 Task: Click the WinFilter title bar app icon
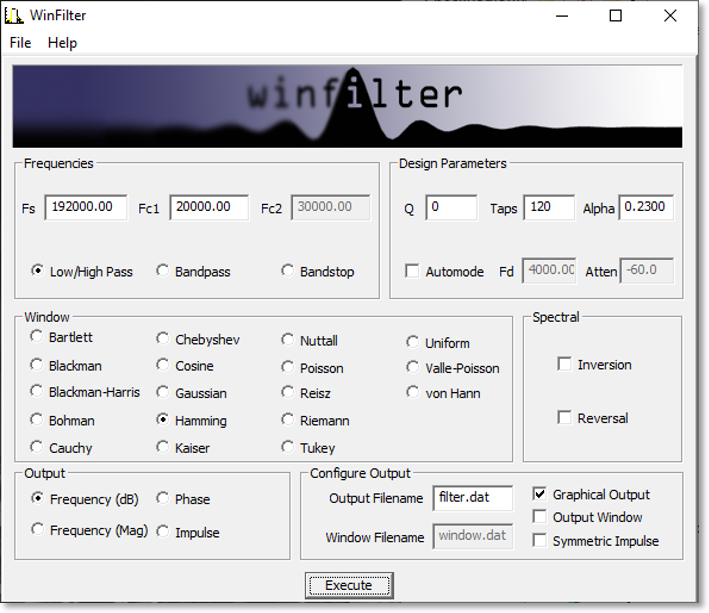coord(15,15)
